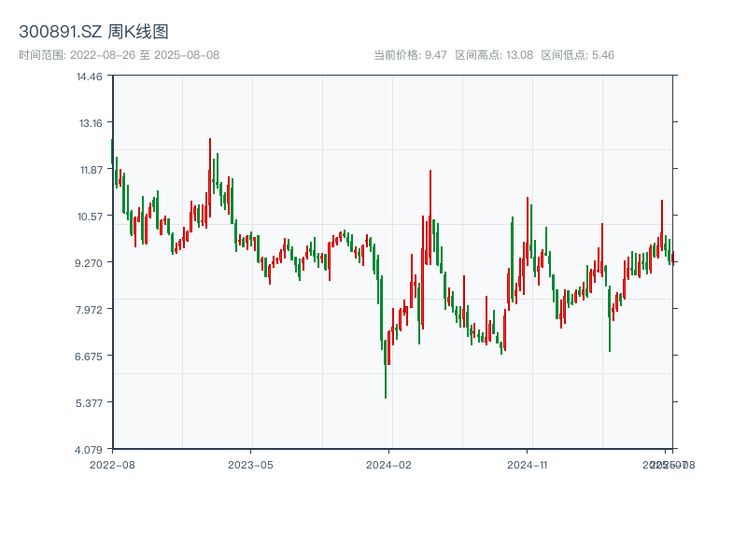This screenshot has height=560, width=747.
Task: Click the 300891.SZ 周K线图 chart title
Action: (93, 32)
